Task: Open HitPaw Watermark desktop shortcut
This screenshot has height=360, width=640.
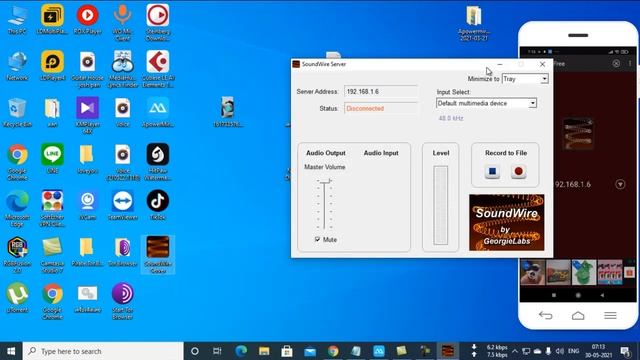Action: coord(158,162)
